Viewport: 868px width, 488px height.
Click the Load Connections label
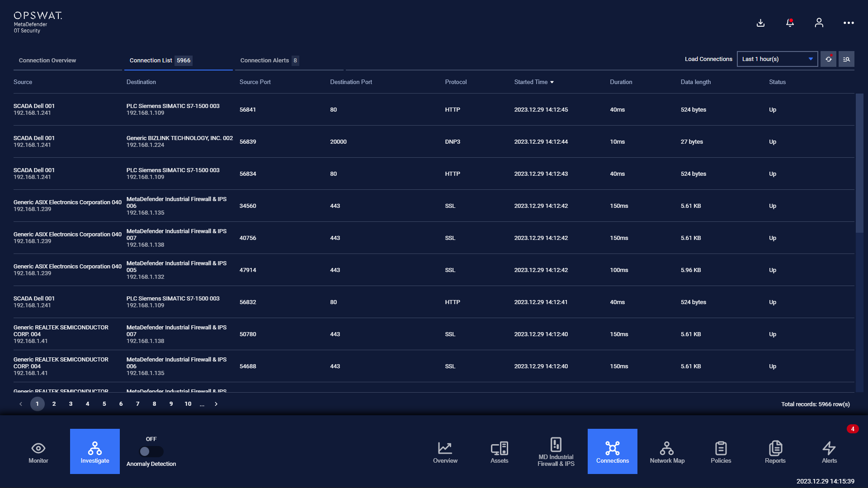708,59
